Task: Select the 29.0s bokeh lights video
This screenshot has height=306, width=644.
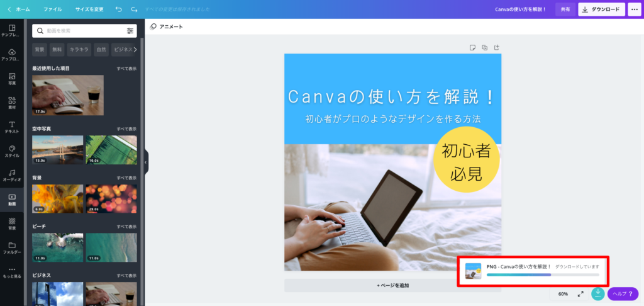Action: (111, 199)
